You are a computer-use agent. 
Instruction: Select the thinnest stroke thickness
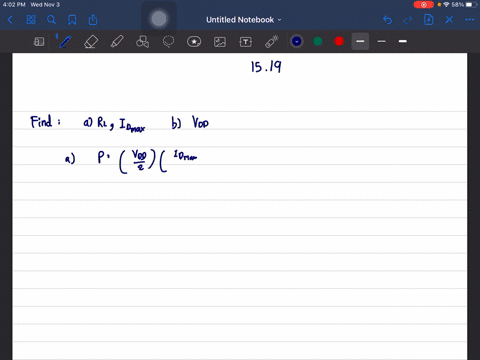pyautogui.click(x=382, y=41)
